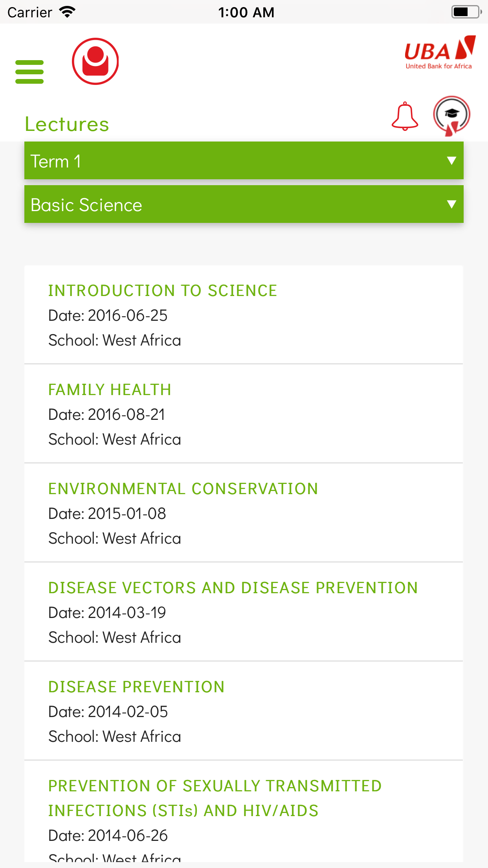488x868 pixels.
Task: Click the UBA United Bank for Africa logo
Action: coord(440,53)
